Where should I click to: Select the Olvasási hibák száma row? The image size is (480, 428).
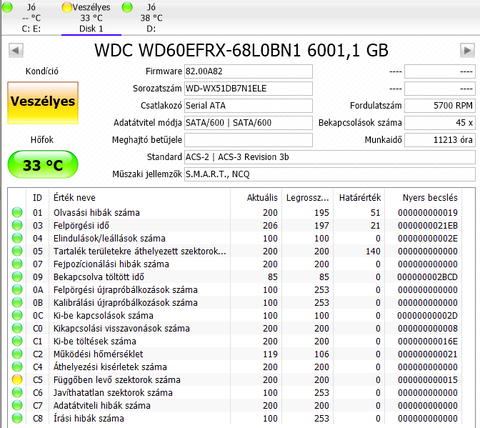click(x=235, y=212)
